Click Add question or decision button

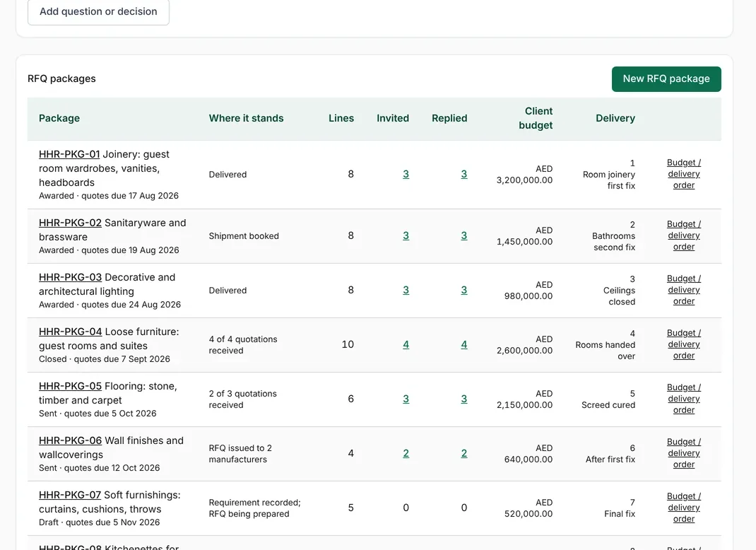coord(98,11)
